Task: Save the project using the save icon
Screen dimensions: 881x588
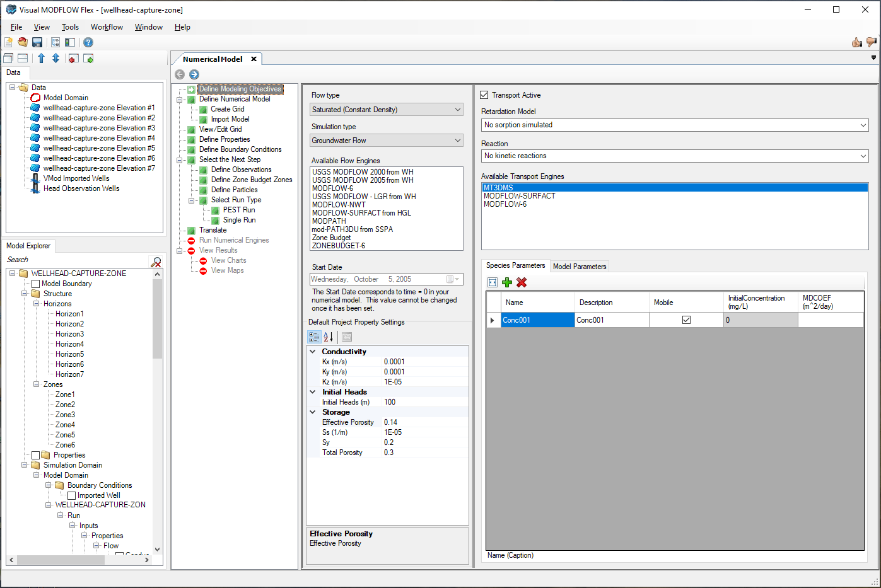Action: pyautogui.click(x=37, y=42)
